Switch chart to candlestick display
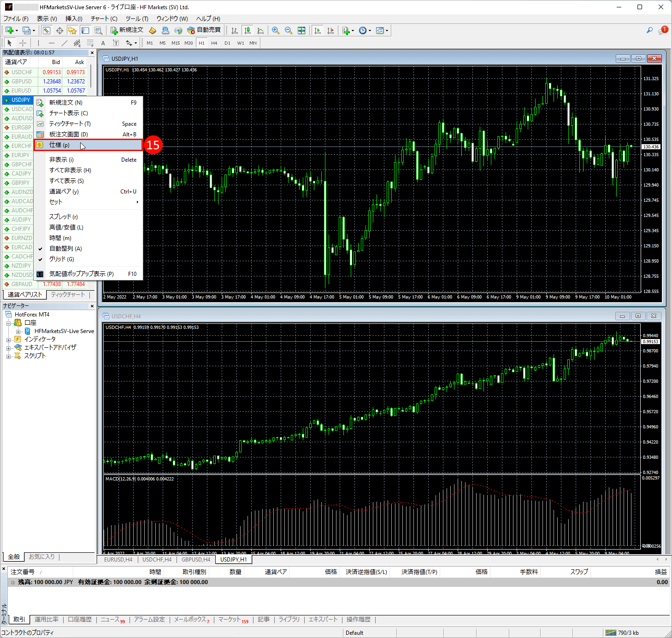Image resolution: width=672 pixels, height=638 pixels. pos(248,30)
